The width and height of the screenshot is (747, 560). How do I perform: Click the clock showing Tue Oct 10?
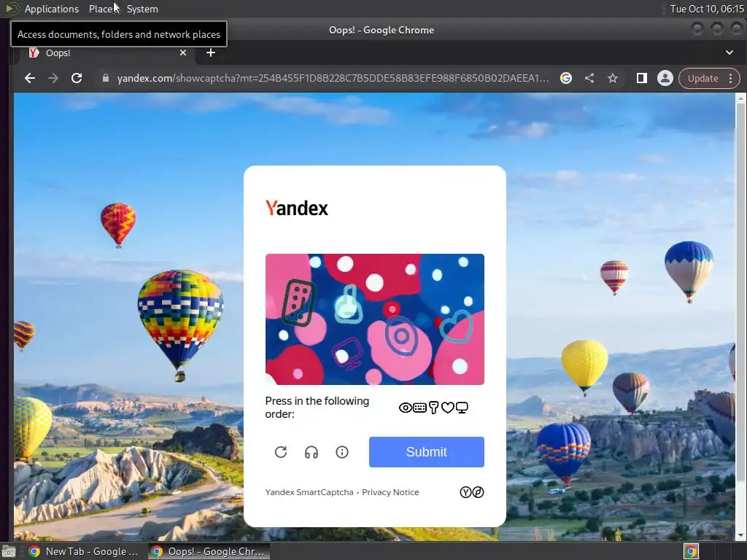click(706, 9)
